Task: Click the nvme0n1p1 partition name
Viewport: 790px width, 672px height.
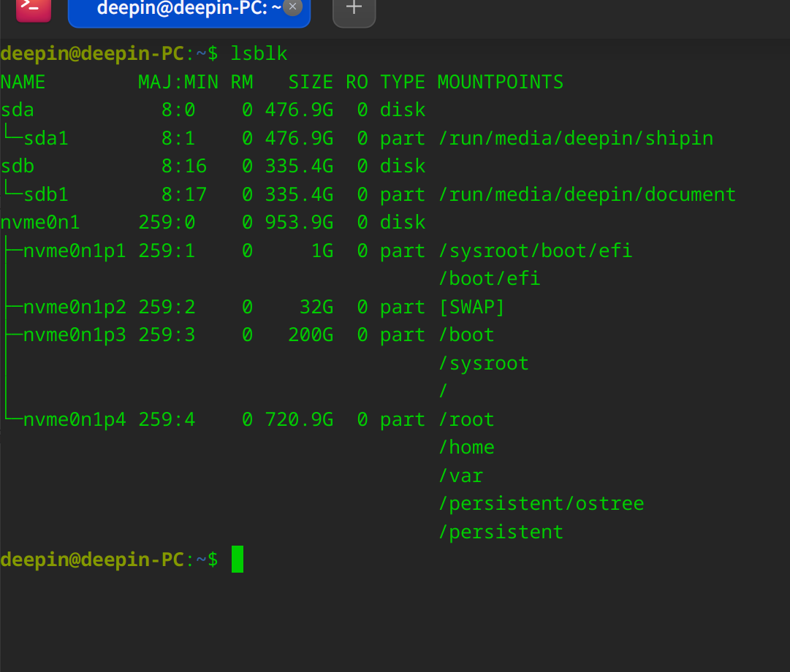Action: click(x=75, y=251)
